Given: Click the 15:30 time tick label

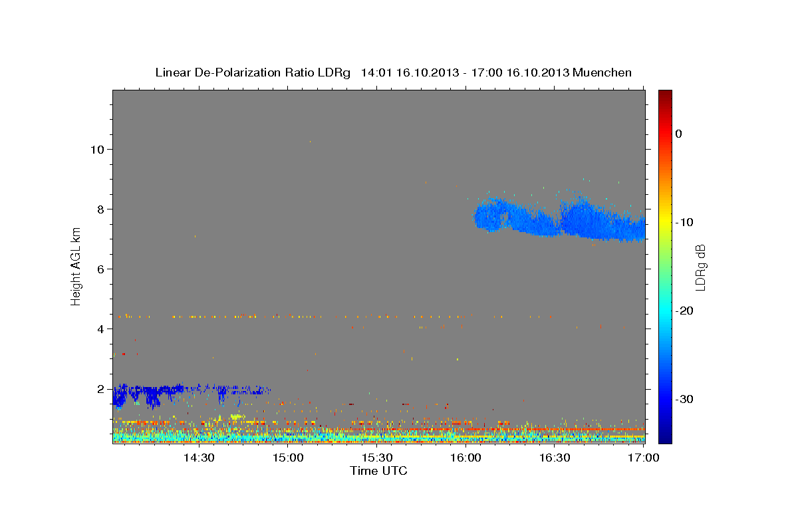Looking at the screenshot, I should 377,458.
